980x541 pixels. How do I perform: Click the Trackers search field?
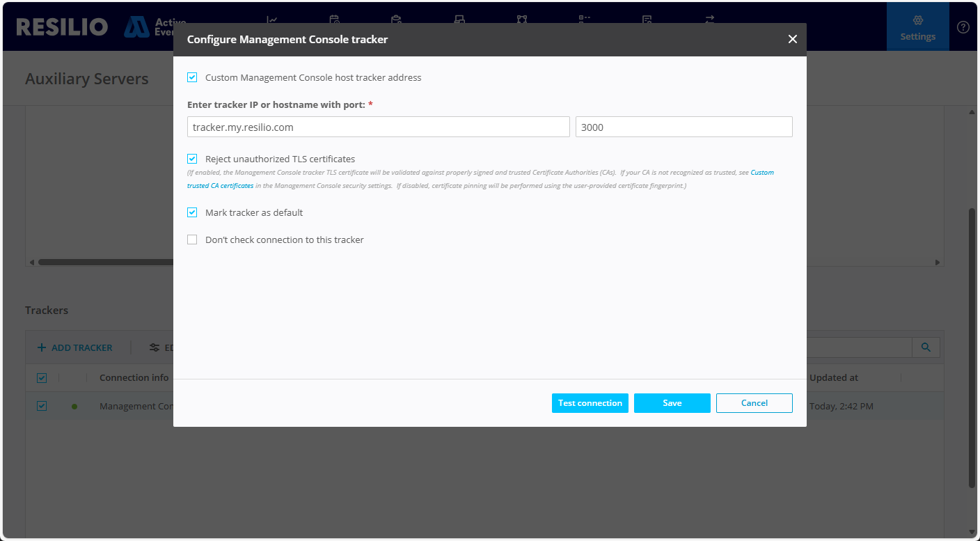coord(859,347)
